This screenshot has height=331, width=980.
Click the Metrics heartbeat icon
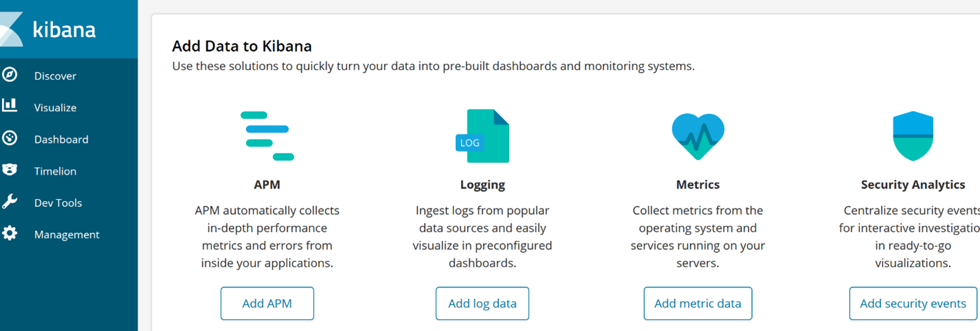point(698,137)
